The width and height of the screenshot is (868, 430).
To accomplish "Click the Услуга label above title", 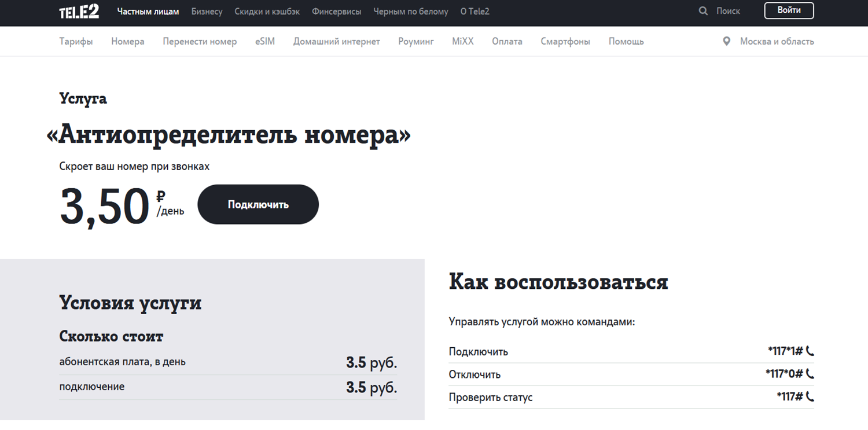I will pyautogui.click(x=83, y=99).
